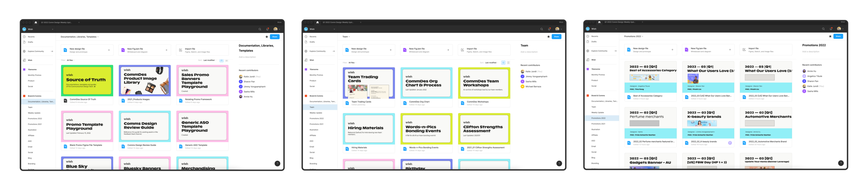The height and width of the screenshot is (190, 868).
Task: Click plus on New FigJam file, left window
Action: pyautogui.click(x=166, y=50)
